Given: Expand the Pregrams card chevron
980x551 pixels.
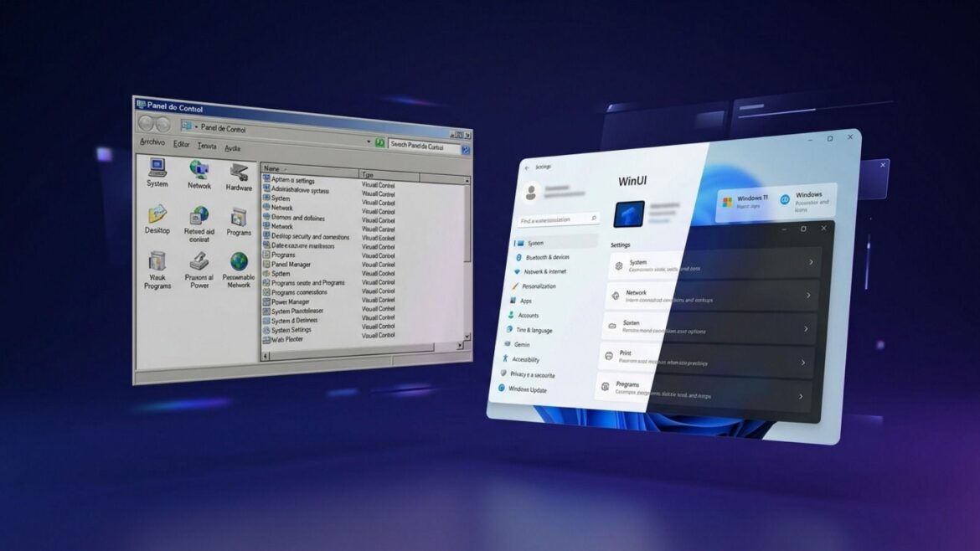Looking at the screenshot, I should point(801,396).
